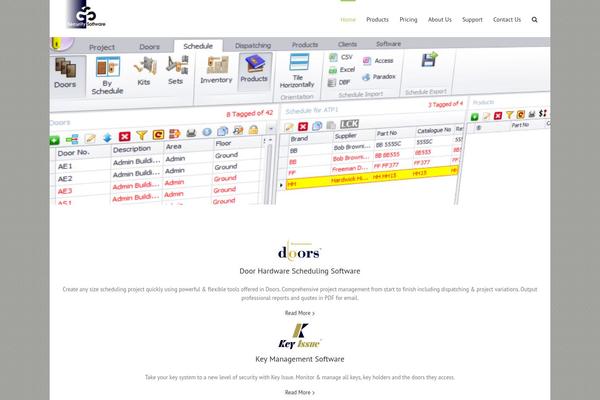Open the About Us nav link

click(x=440, y=20)
